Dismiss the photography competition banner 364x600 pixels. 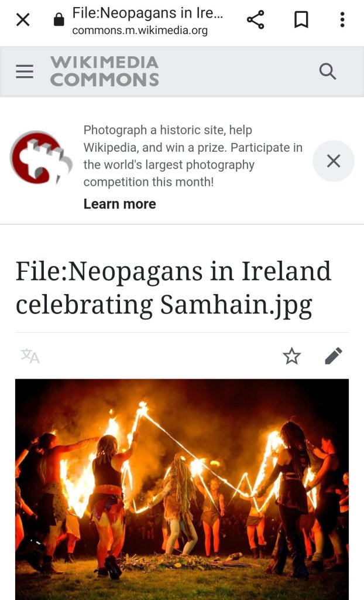point(334,161)
